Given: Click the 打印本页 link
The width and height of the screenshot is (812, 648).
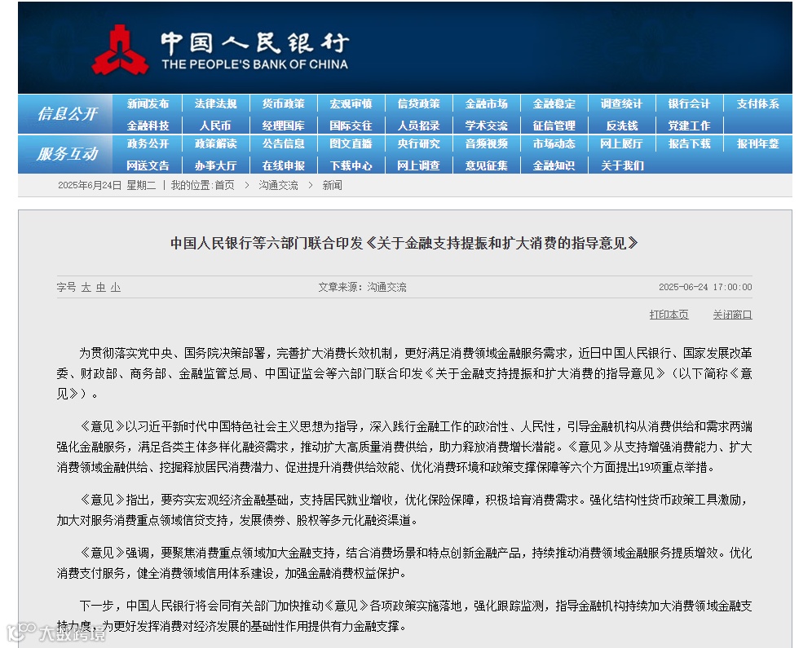Looking at the screenshot, I should pyautogui.click(x=669, y=315).
